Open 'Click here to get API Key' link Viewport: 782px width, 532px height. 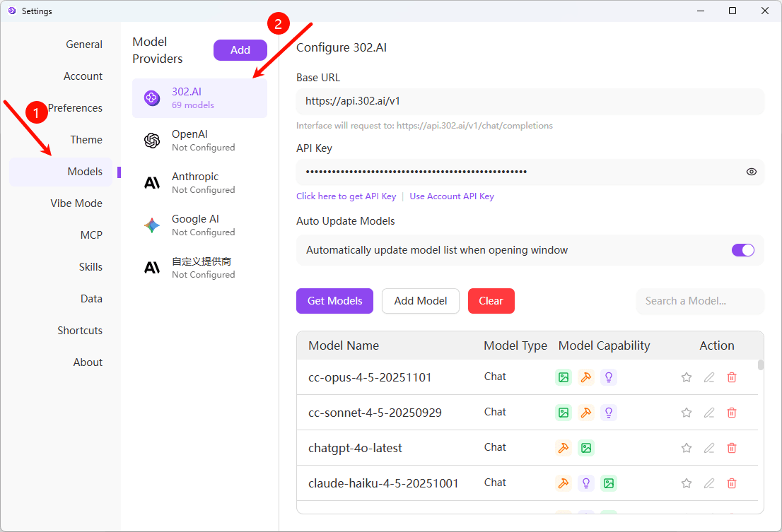point(346,196)
